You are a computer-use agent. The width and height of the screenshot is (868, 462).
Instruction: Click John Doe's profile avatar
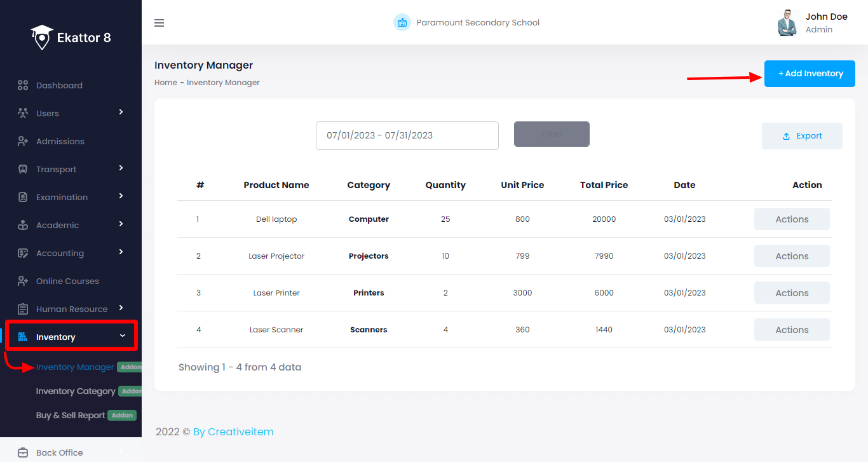coord(787,23)
